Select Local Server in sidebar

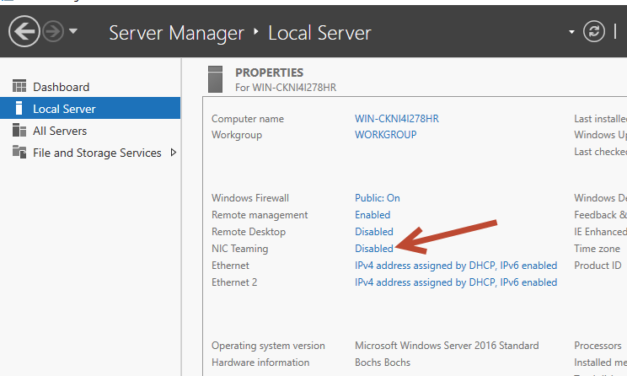90,108
